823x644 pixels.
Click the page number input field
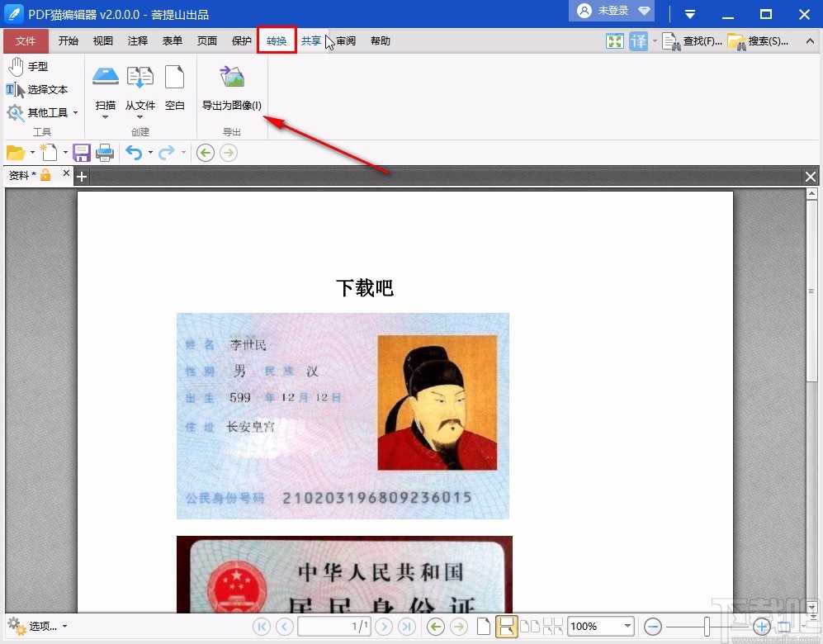click(x=333, y=626)
